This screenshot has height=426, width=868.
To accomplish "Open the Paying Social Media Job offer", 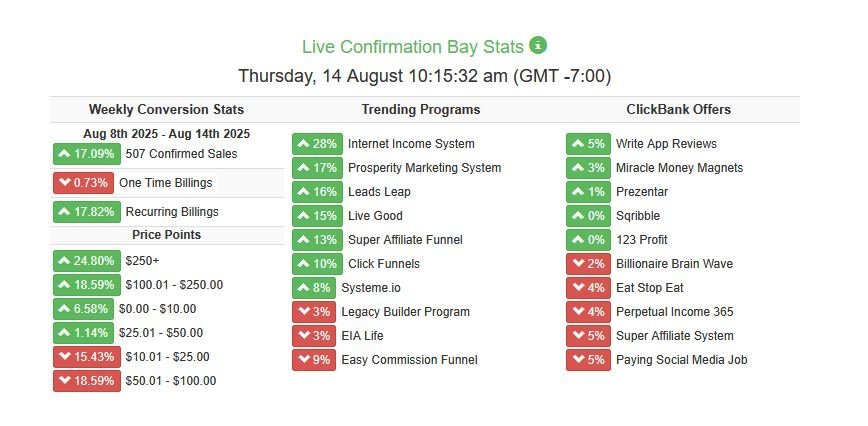I will [681, 360].
